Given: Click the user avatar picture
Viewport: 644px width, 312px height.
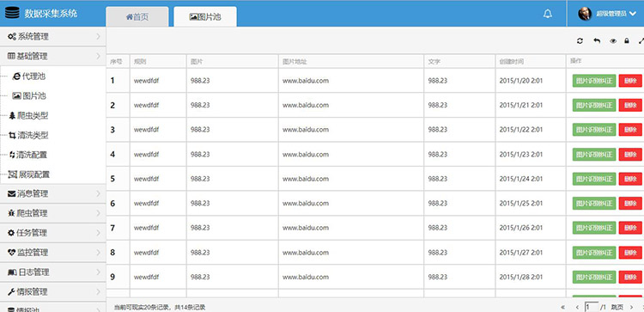Looking at the screenshot, I should point(585,14).
